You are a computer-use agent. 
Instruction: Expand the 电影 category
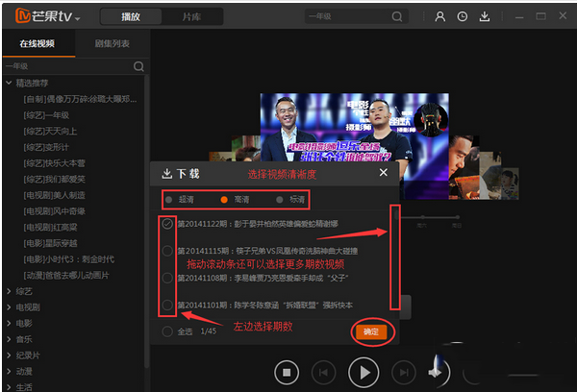(9, 323)
